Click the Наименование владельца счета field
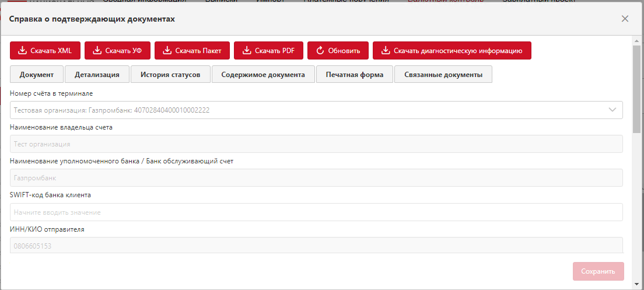Viewport: 644px width, 290px height. pyautogui.click(x=316, y=144)
